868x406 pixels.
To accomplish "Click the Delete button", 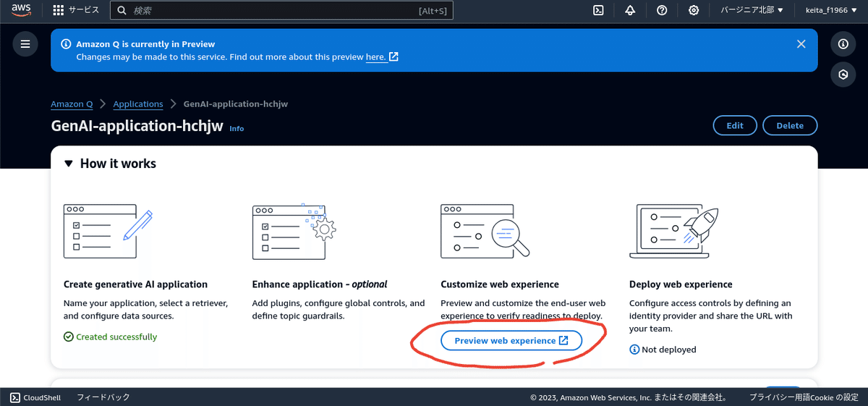I will tap(790, 125).
